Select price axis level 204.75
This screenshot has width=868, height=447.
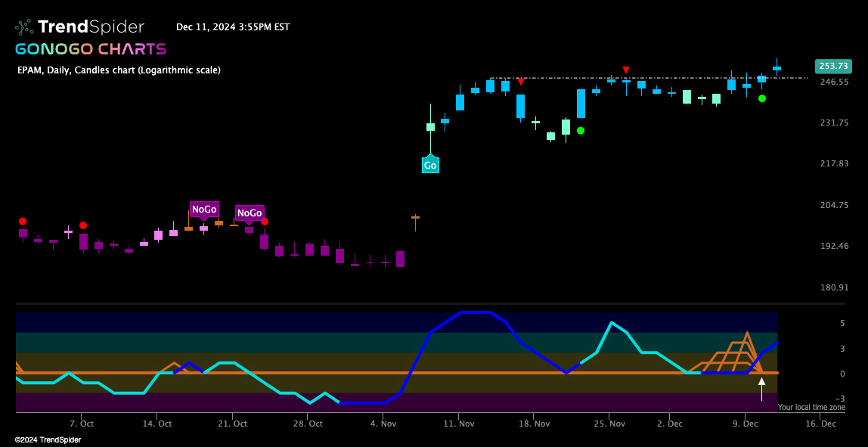[x=834, y=205]
